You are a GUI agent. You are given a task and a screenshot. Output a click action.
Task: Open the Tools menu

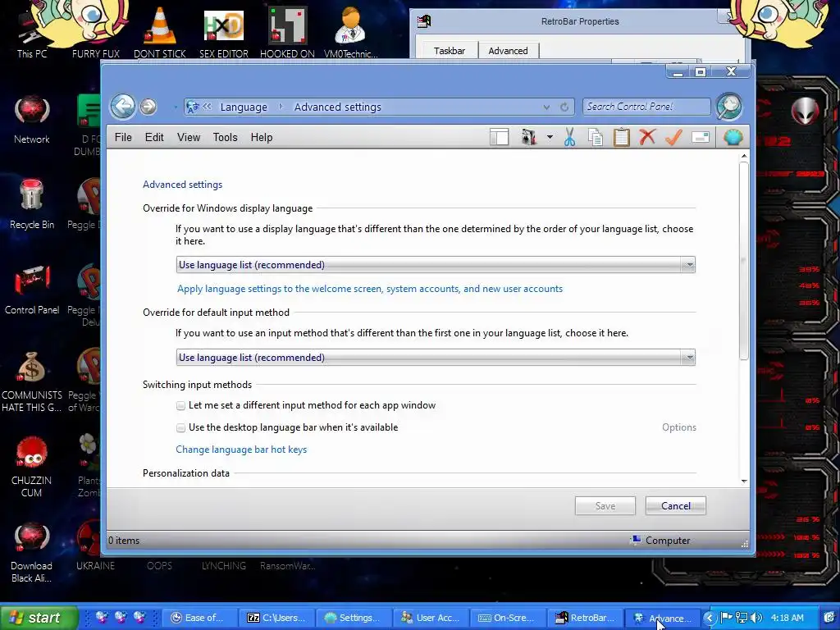[x=225, y=137]
